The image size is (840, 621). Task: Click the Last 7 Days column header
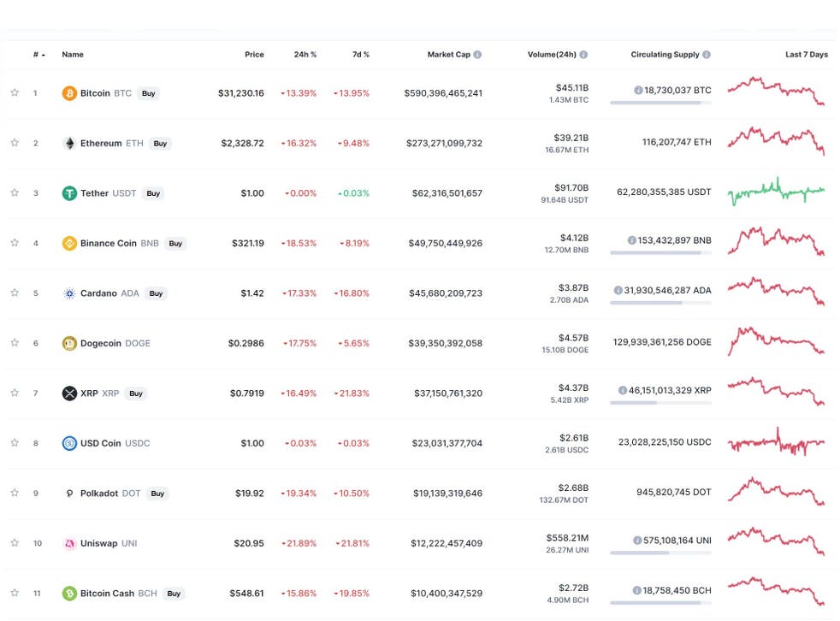807,55
